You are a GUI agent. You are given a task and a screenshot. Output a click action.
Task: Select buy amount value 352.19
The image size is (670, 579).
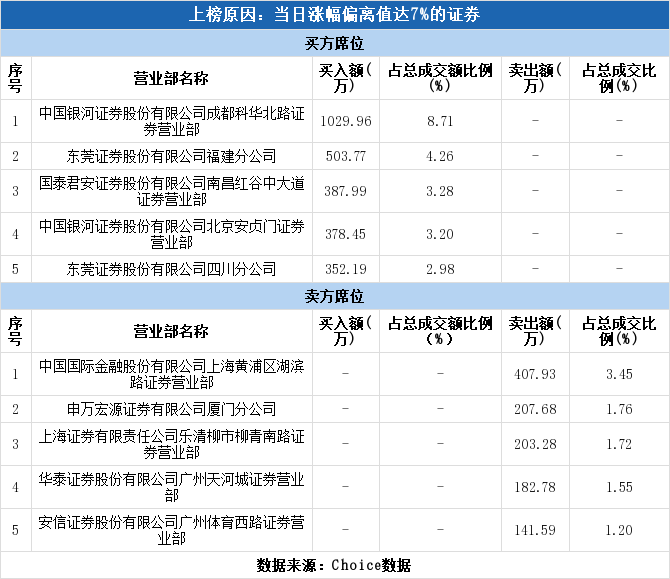tap(346, 269)
